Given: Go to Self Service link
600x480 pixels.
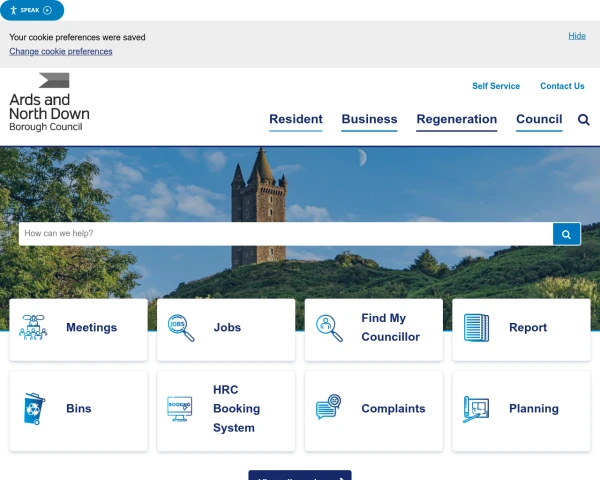Looking at the screenshot, I should 496,86.
